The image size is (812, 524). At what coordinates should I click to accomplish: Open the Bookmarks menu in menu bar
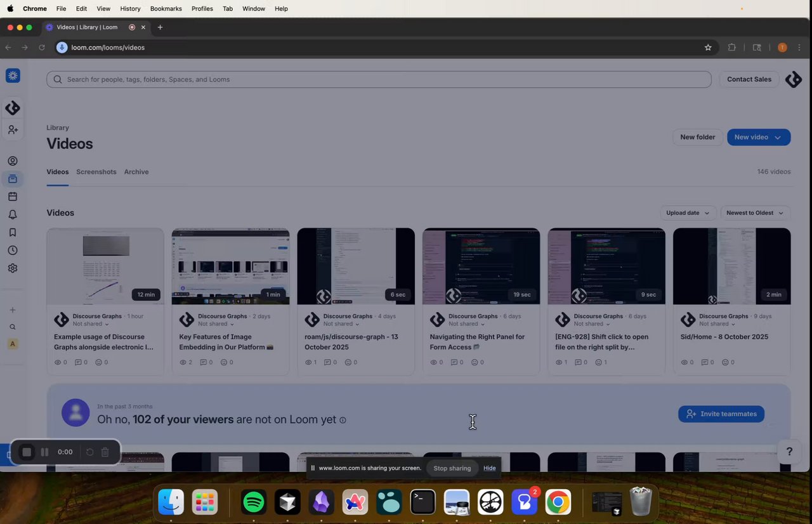point(166,9)
